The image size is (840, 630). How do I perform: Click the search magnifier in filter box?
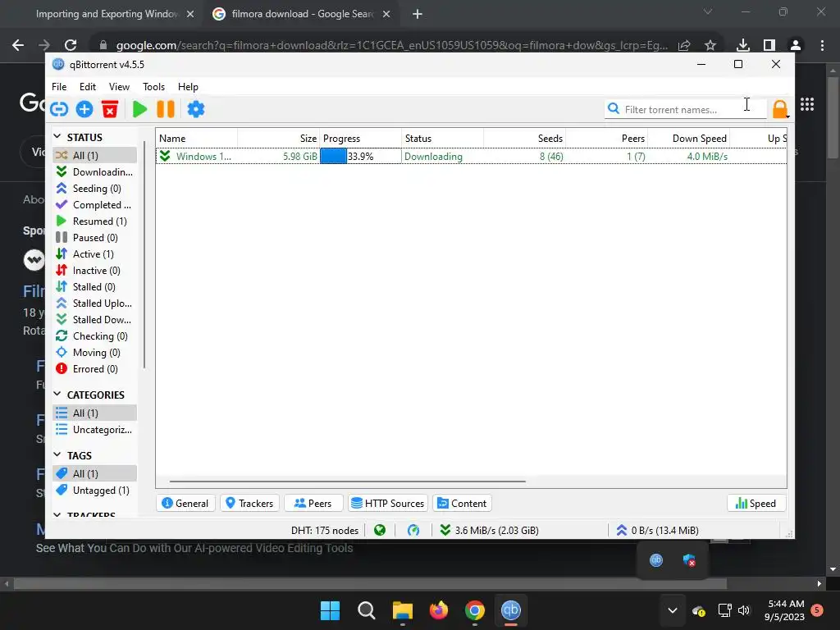[614, 109]
